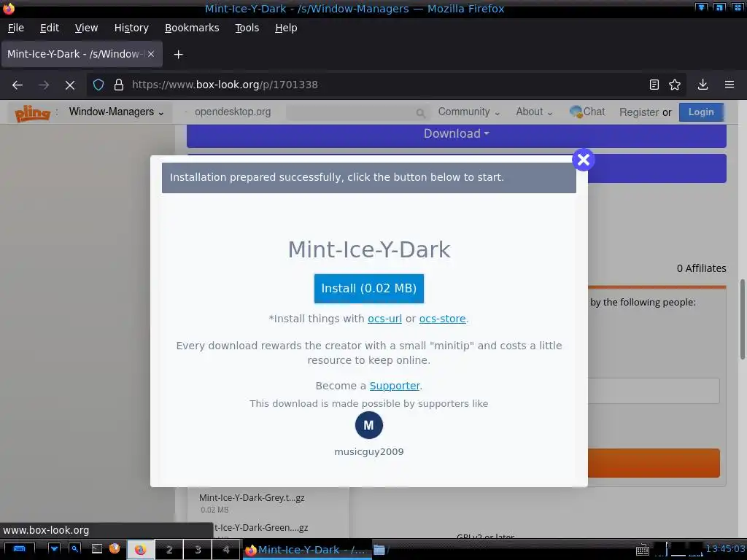Click the musicguy2009 avatar circle
Image resolution: width=747 pixels, height=560 pixels.
pos(368,425)
